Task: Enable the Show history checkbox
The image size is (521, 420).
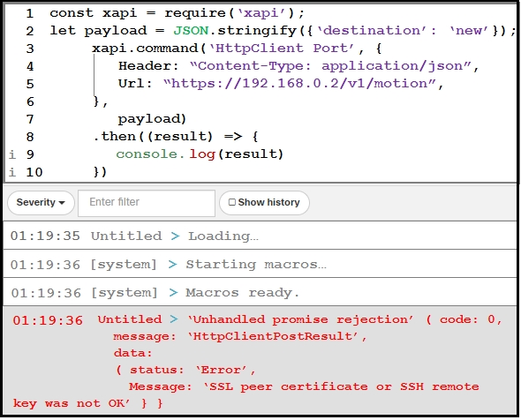Action: click(x=232, y=202)
